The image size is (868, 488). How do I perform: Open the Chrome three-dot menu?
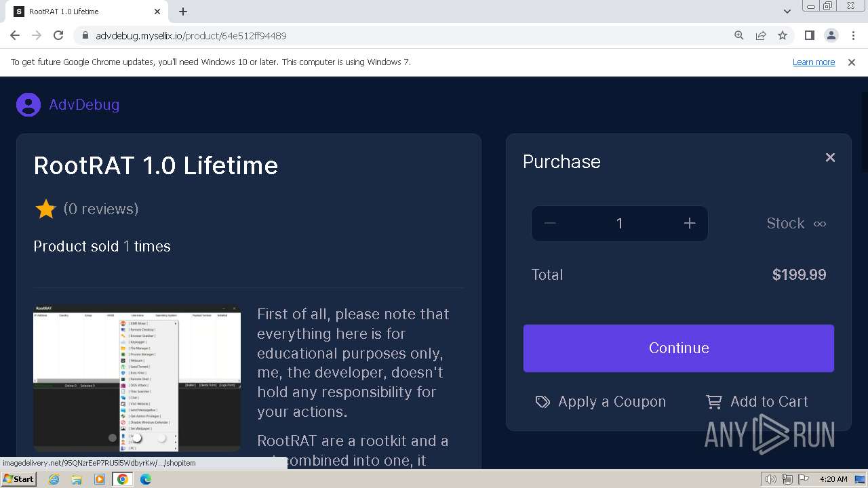[853, 35]
